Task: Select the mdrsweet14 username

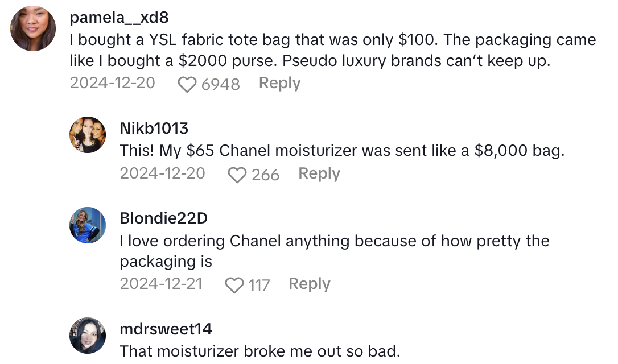Action: (166, 329)
